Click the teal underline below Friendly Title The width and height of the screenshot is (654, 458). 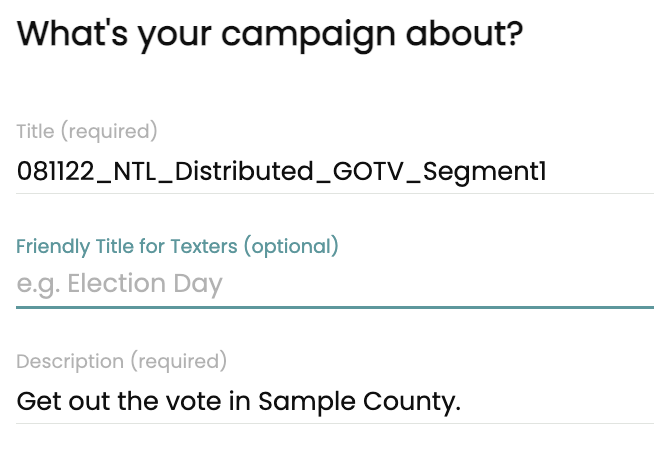(x=334, y=307)
